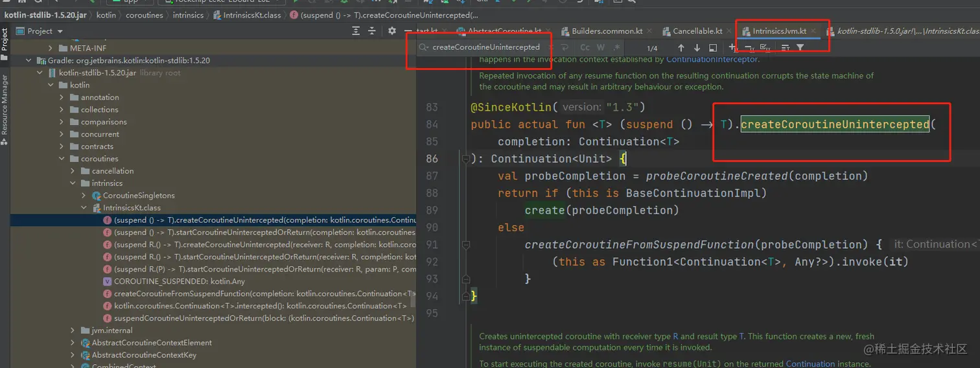Collapse all nodes in Project panel
Image resolution: width=980 pixels, height=368 pixels.
(372, 31)
